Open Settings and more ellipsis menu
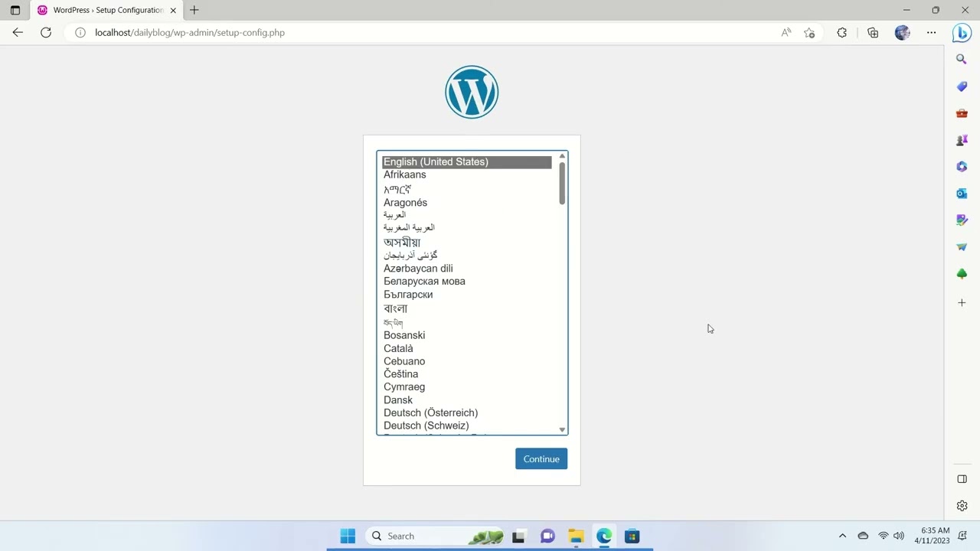This screenshot has width=980, height=551. click(932, 33)
